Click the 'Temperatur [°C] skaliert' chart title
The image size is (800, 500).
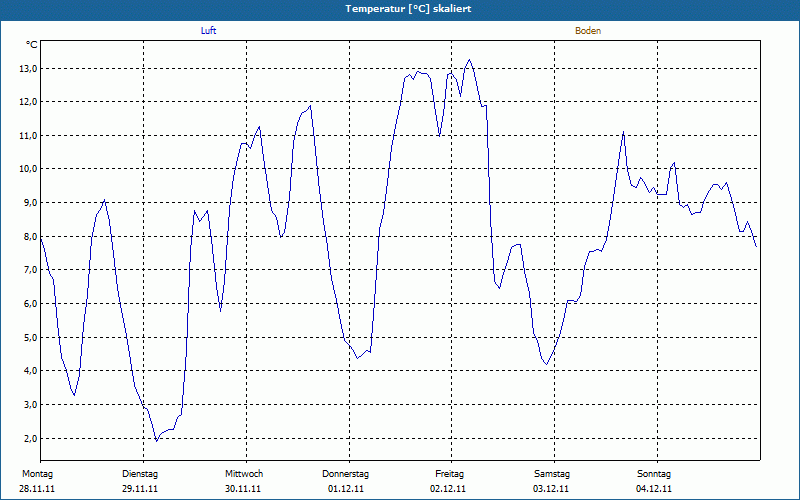[408, 9]
